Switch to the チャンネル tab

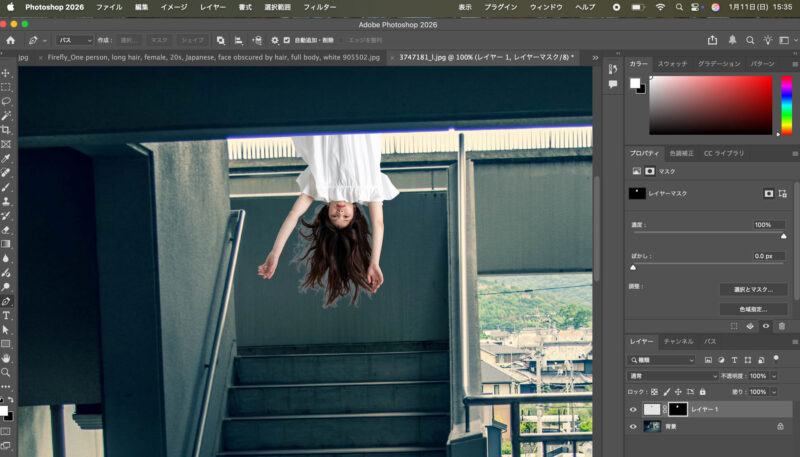(679, 341)
